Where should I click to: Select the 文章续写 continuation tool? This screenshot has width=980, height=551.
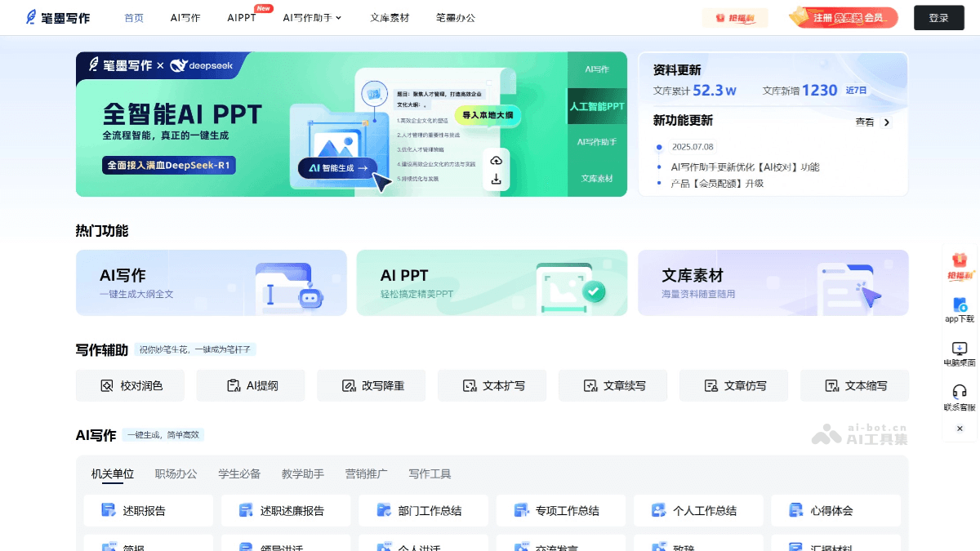(612, 385)
